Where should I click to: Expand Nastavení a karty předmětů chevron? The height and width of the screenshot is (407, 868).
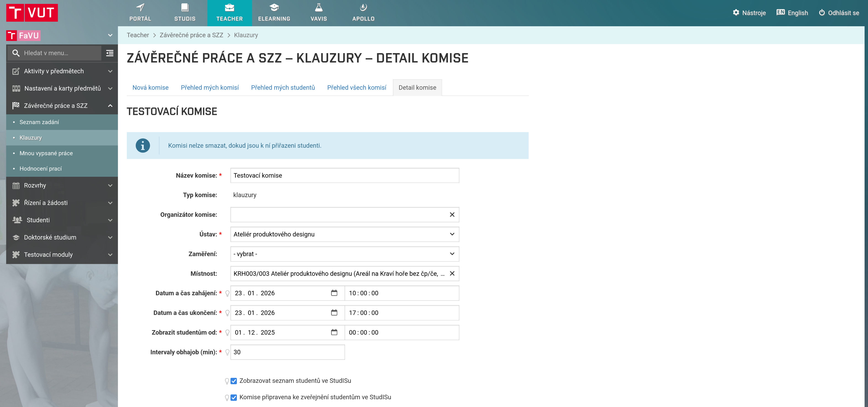[110, 88]
